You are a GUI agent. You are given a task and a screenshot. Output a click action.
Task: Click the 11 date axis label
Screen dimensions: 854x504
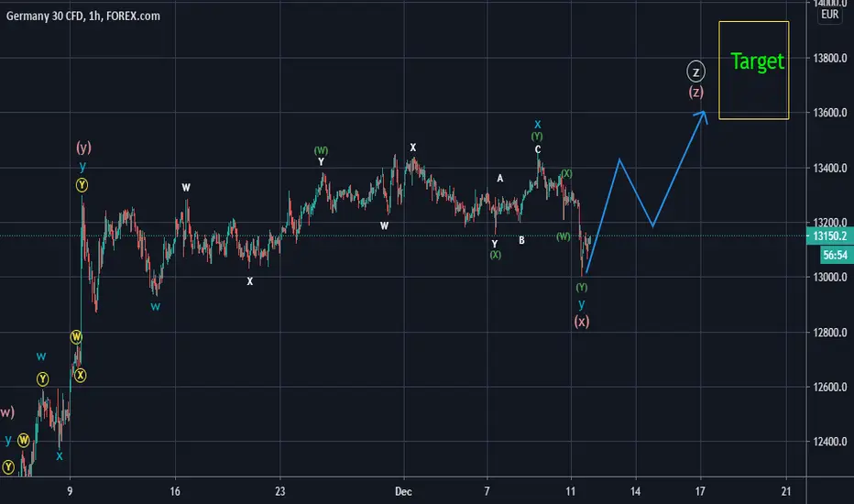570,491
